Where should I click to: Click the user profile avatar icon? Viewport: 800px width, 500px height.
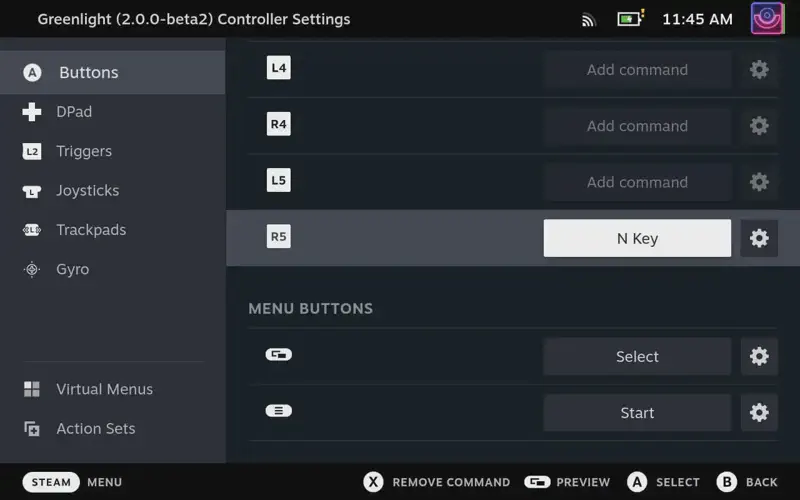click(x=768, y=19)
